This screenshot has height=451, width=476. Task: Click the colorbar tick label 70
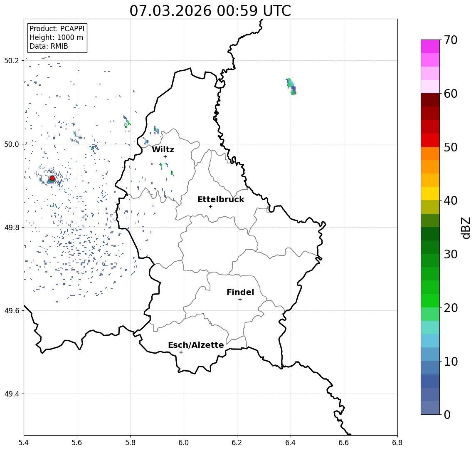[x=451, y=40]
